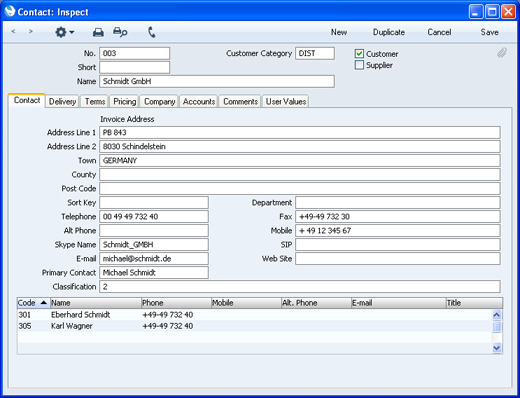Select the Karl Wagner contact row
The width and height of the screenshot is (520, 398).
coord(255,326)
